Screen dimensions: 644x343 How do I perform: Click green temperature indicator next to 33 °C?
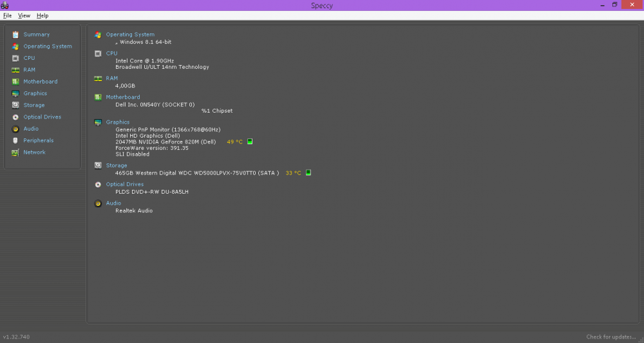(x=308, y=172)
